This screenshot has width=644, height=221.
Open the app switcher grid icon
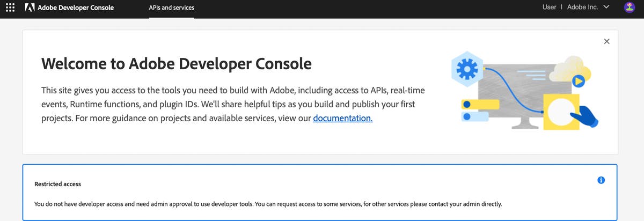(10, 8)
